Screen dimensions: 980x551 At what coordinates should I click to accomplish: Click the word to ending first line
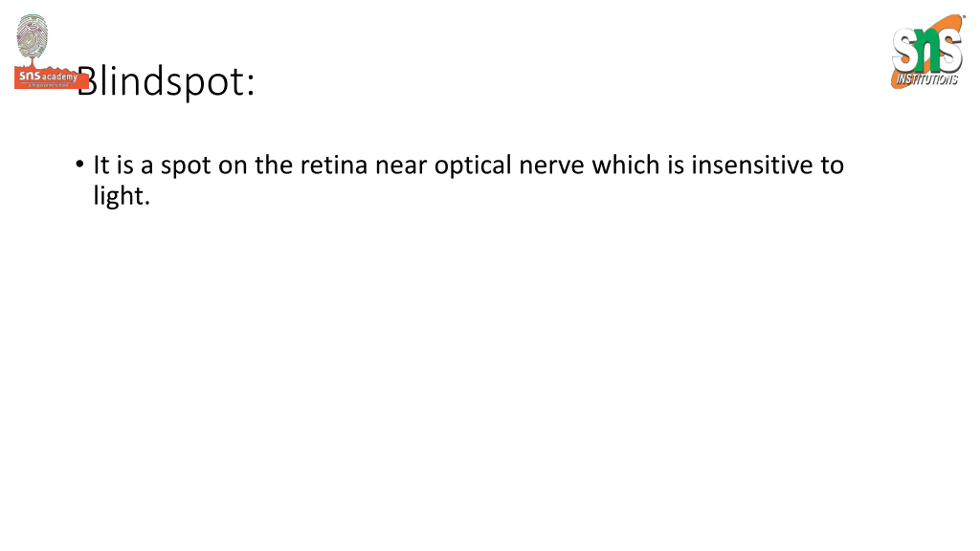coord(832,166)
